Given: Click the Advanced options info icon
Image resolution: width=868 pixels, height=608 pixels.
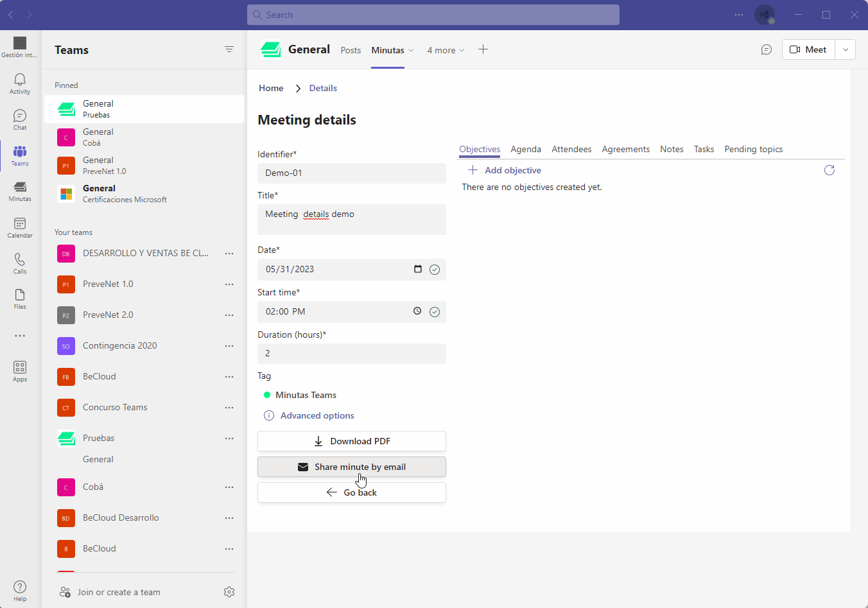Looking at the screenshot, I should (x=269, y=415).
